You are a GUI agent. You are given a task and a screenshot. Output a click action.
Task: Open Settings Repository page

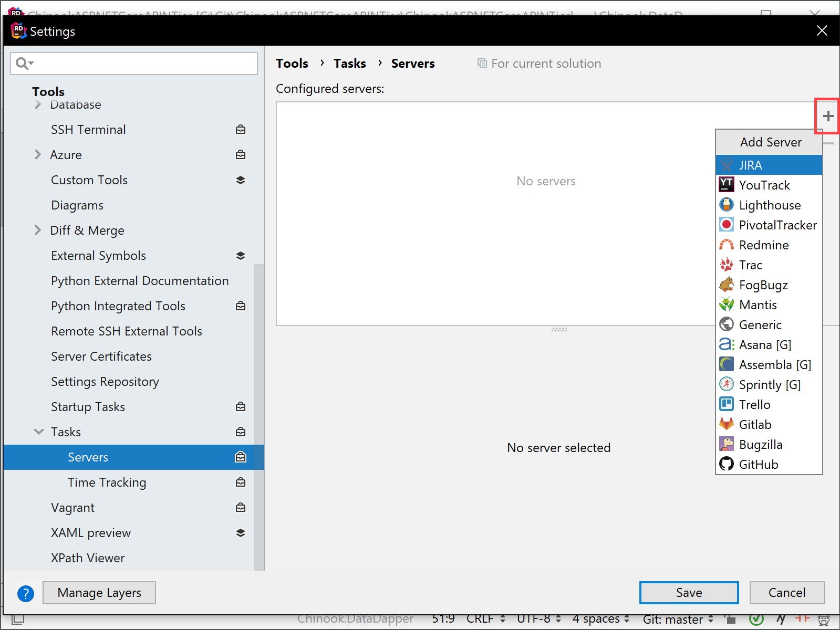click(105, 382)
